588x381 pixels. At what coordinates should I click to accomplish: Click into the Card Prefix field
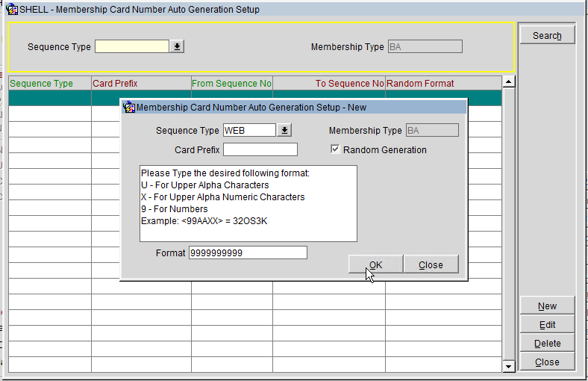(x=260, y=149)
